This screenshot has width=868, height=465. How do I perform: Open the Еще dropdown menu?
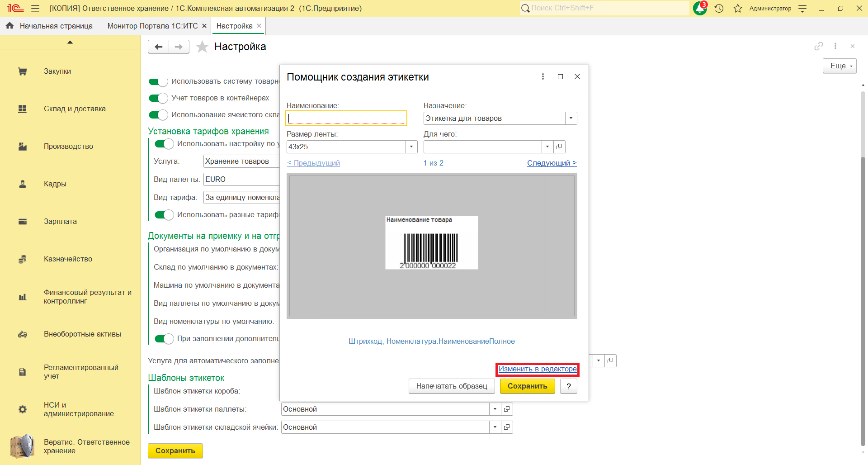pyautogui.click(x=840, y=66)
